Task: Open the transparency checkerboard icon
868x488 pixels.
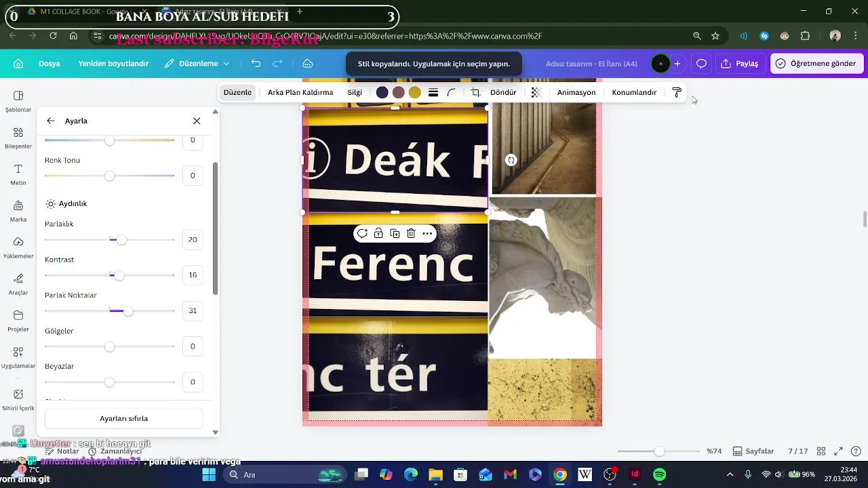Action: point(536,93)
